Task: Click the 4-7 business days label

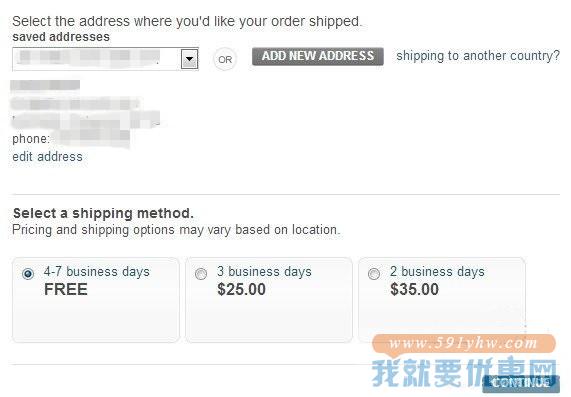Action: point(97,272)
